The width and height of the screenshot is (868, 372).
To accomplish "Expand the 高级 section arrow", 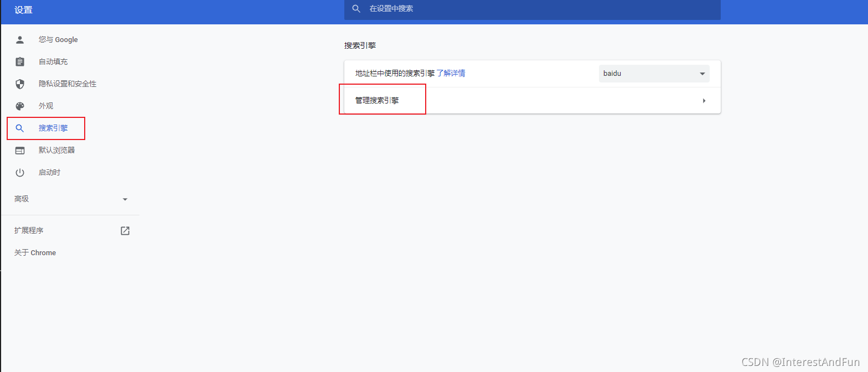I will [125, 199].
